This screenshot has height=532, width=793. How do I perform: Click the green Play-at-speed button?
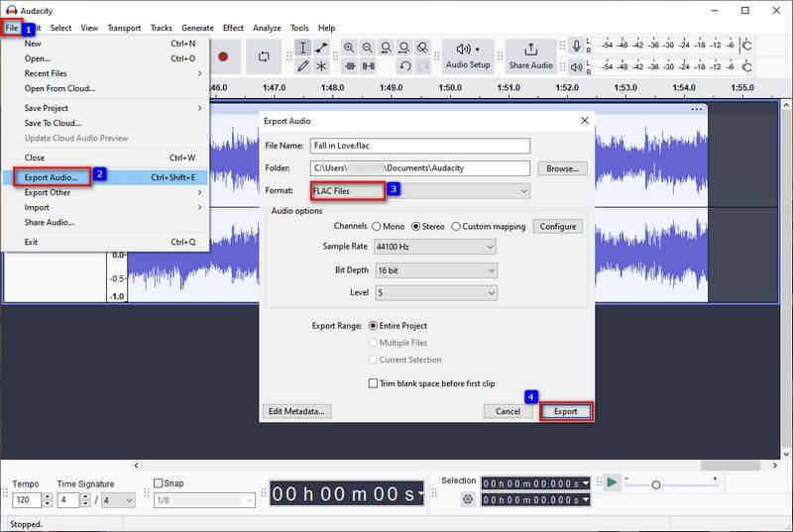click(612, 482)
